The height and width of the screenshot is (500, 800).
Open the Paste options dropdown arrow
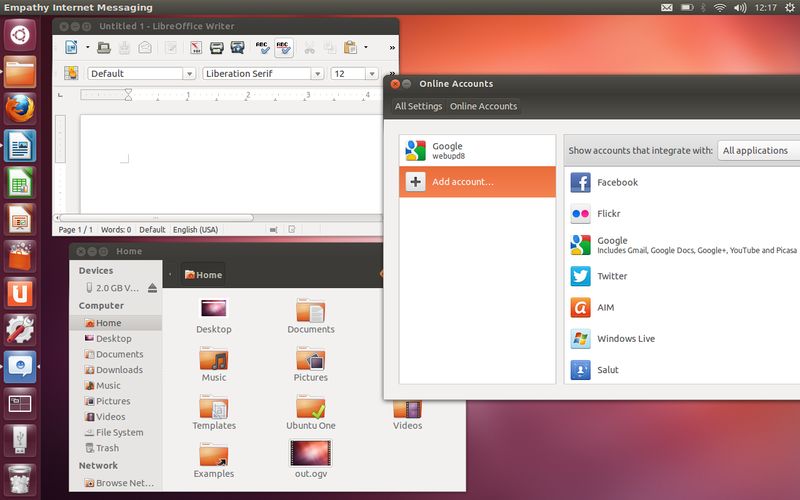coord(366,47)
